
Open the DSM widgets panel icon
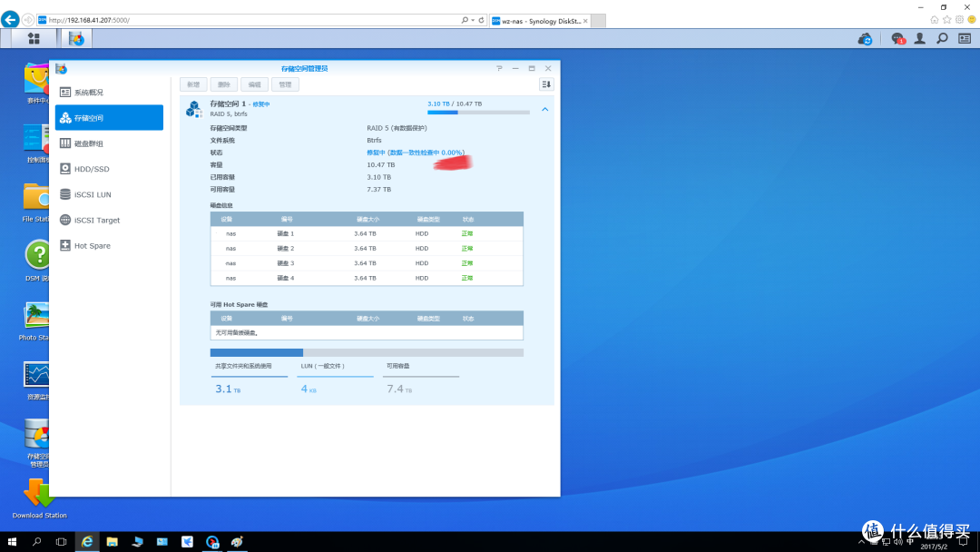tap(965, 39)
